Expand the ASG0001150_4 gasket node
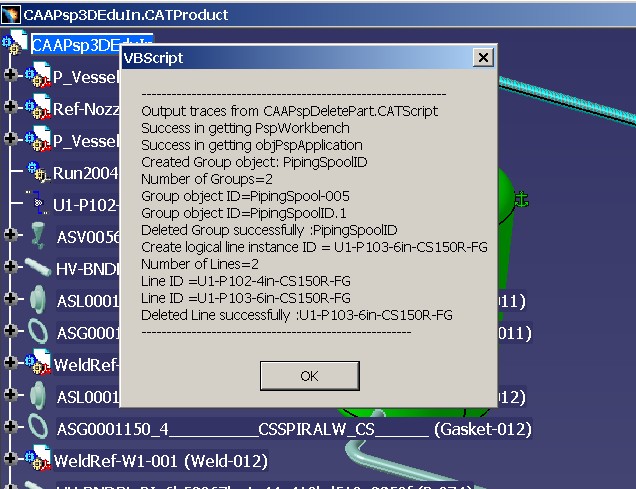This screenshot has height=489, width=636. click(11, 428)
